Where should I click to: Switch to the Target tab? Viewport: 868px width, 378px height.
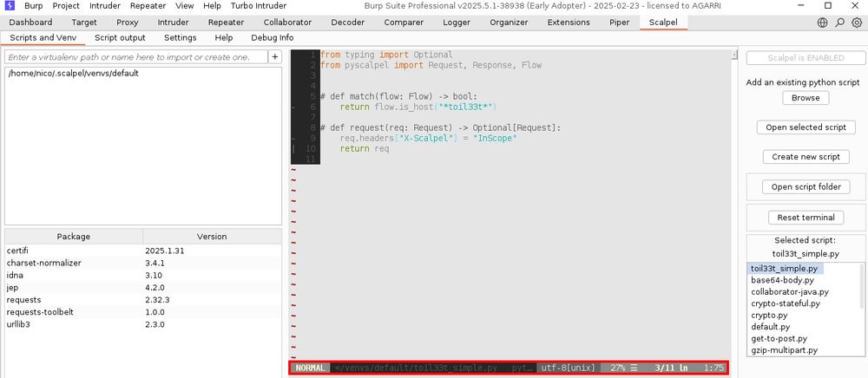pos(84,23)
